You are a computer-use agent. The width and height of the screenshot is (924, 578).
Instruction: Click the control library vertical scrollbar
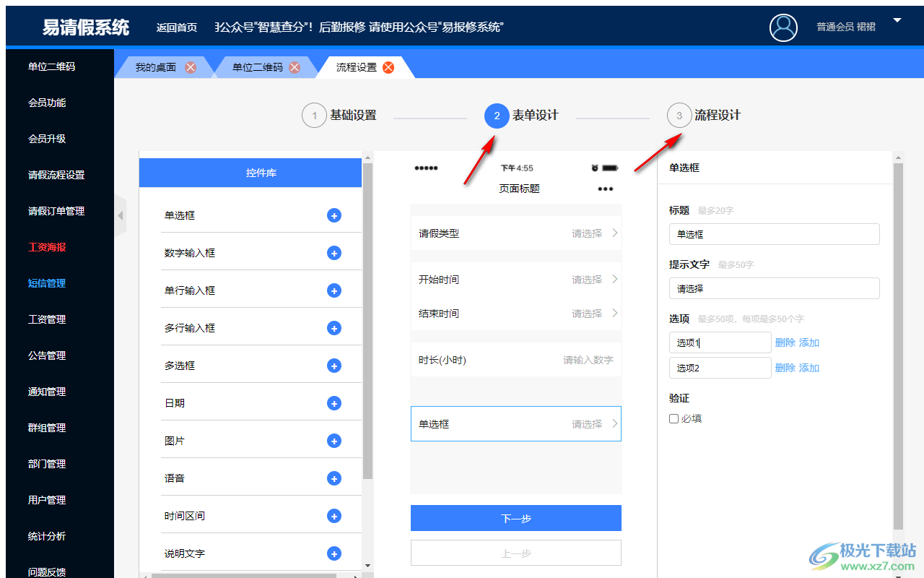pyautogui.click(x=367, y=322)
